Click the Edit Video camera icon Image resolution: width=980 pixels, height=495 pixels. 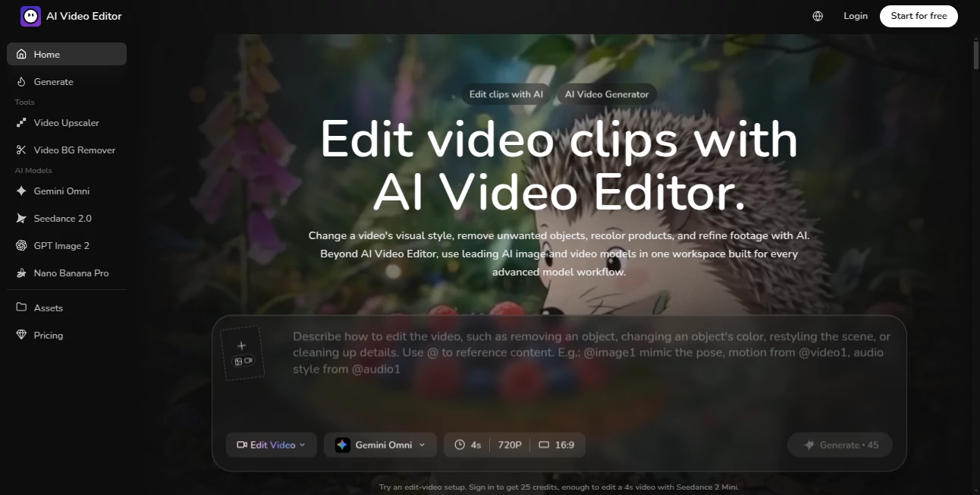(242, 445)
